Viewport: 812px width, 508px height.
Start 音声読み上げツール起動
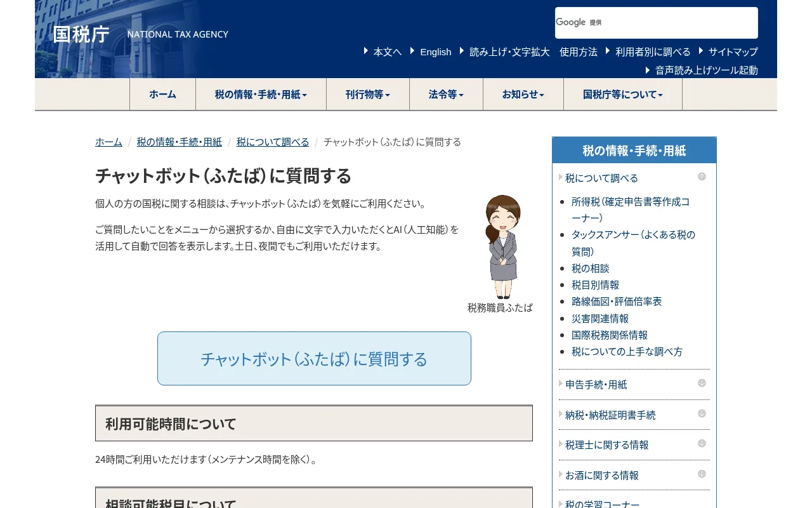point(707,70)
